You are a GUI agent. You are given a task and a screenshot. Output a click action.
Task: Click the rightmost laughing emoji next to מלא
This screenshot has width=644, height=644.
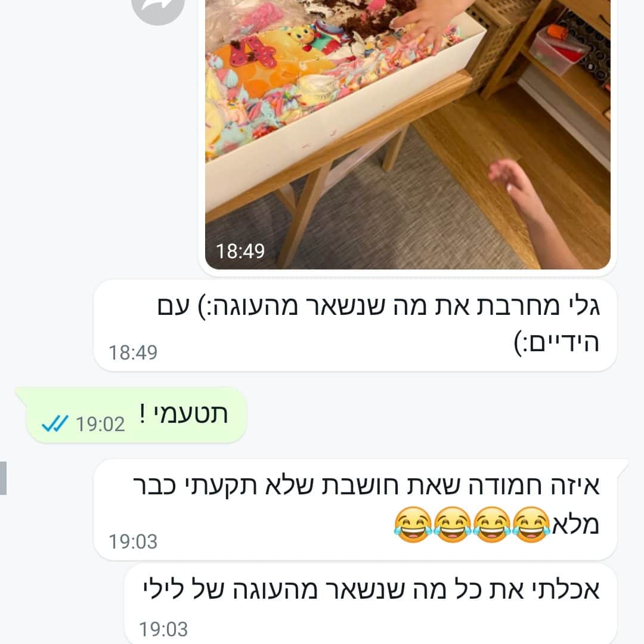(531, 525)
